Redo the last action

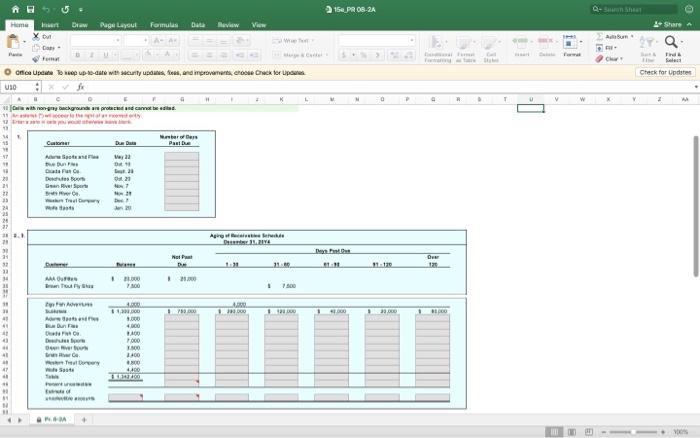click(65, 9)
